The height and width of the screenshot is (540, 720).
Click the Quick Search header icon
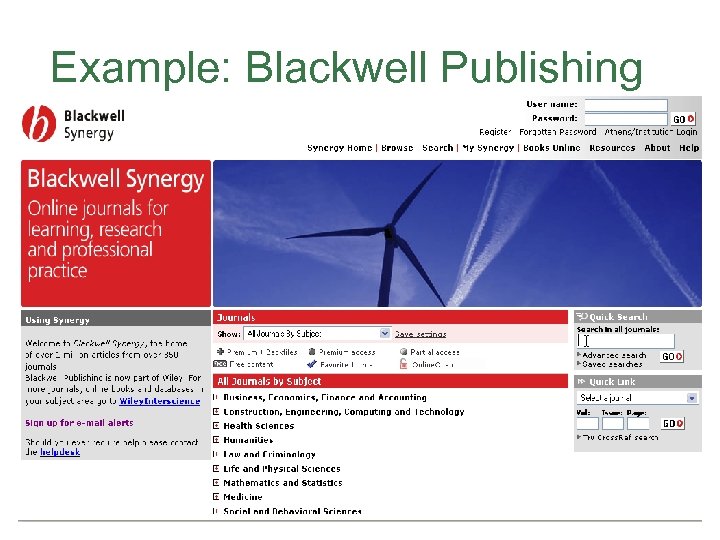[582, 316]
